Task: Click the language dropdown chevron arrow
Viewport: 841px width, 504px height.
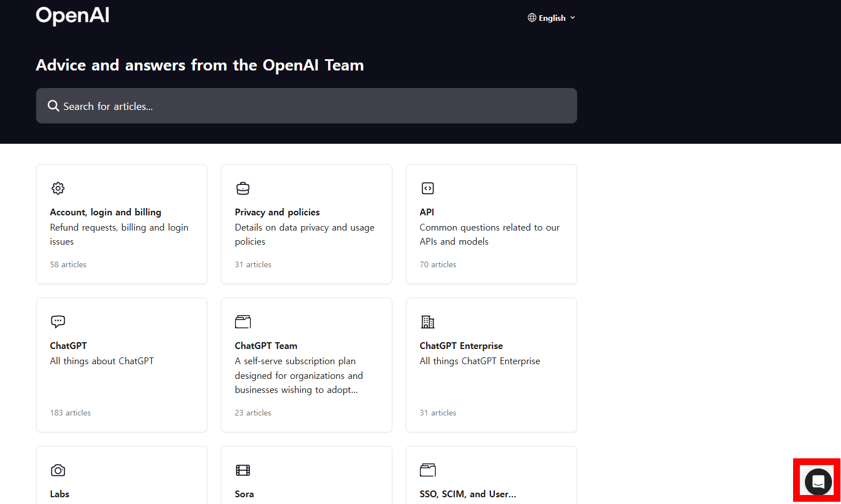Action: [x=573, y=17]
